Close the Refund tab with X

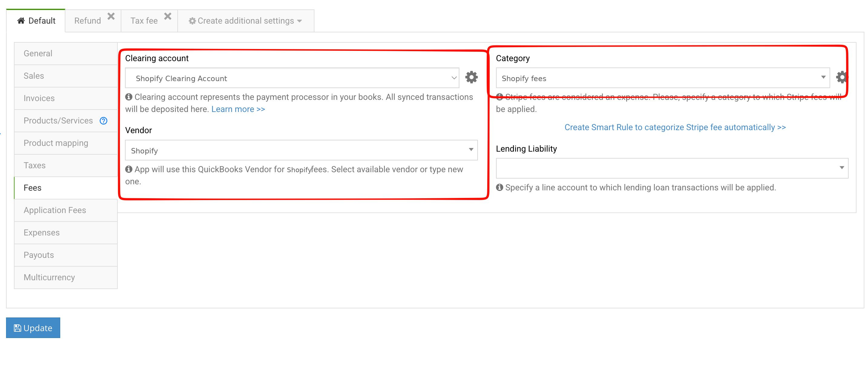tap(111, 16)
